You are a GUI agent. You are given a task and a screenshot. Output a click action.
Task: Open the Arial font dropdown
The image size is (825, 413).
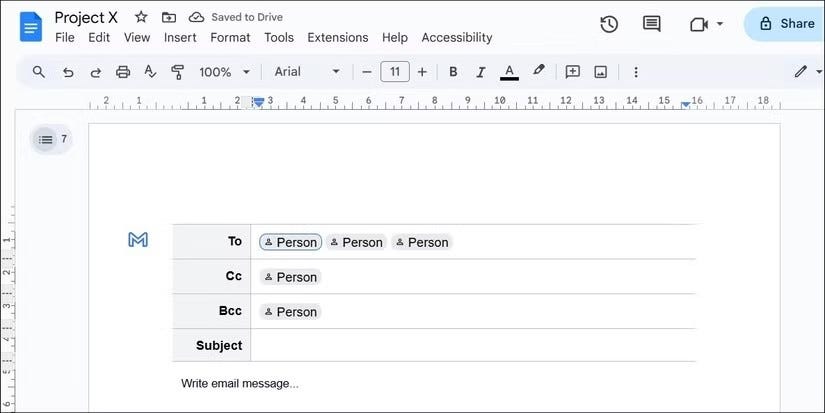(x=307, y=72)
